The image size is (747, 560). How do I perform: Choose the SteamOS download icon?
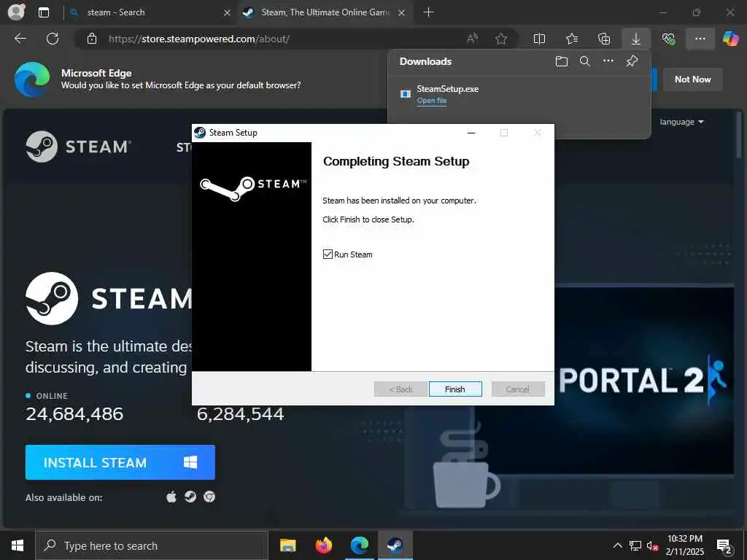[190, 497]
